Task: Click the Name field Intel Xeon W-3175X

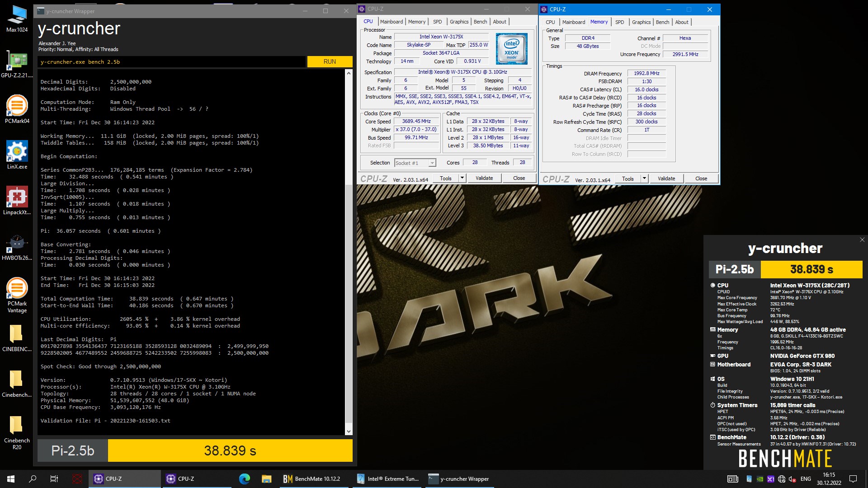Action: [x=441, y=37]
